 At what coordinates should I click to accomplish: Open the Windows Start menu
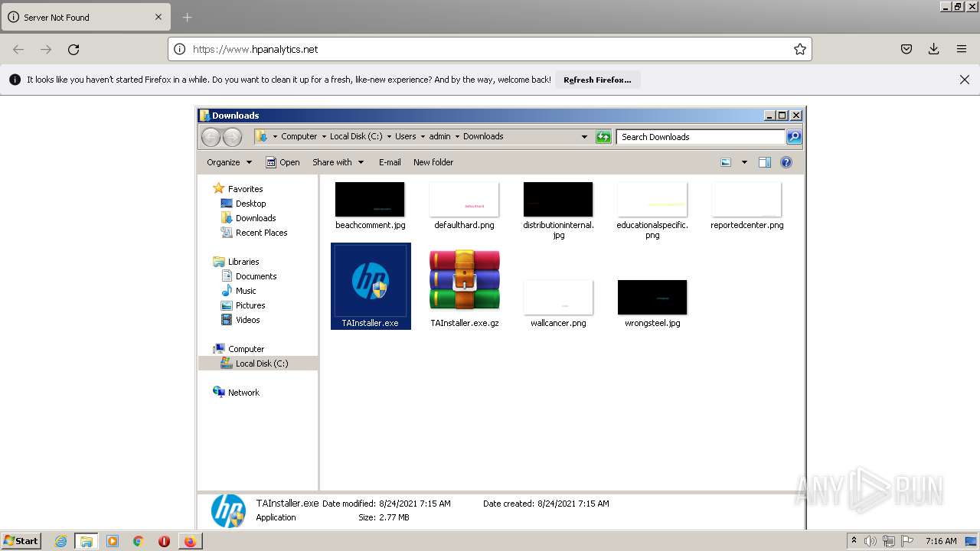(21, 540)
